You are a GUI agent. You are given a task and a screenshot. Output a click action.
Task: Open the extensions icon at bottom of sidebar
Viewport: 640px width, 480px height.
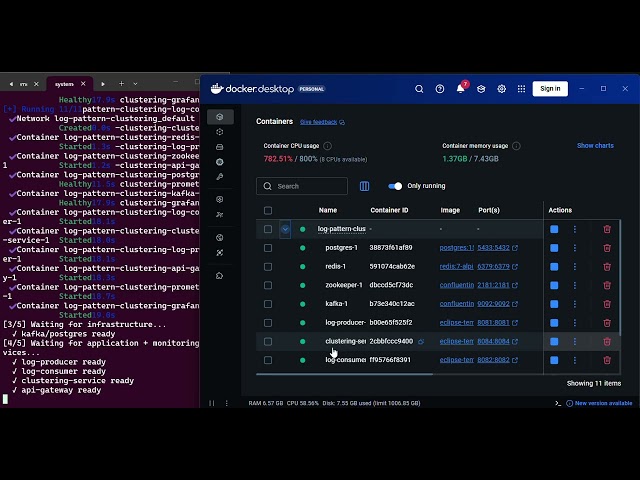(220, 276)
